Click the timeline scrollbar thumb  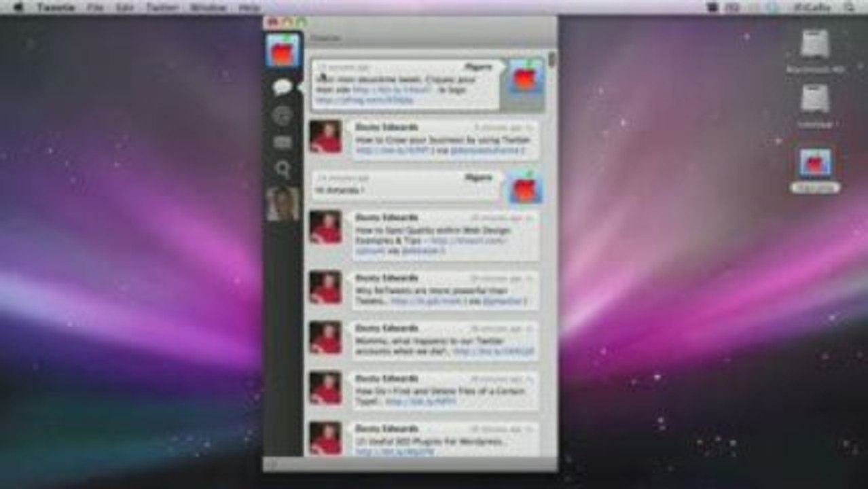coord(552,60)
